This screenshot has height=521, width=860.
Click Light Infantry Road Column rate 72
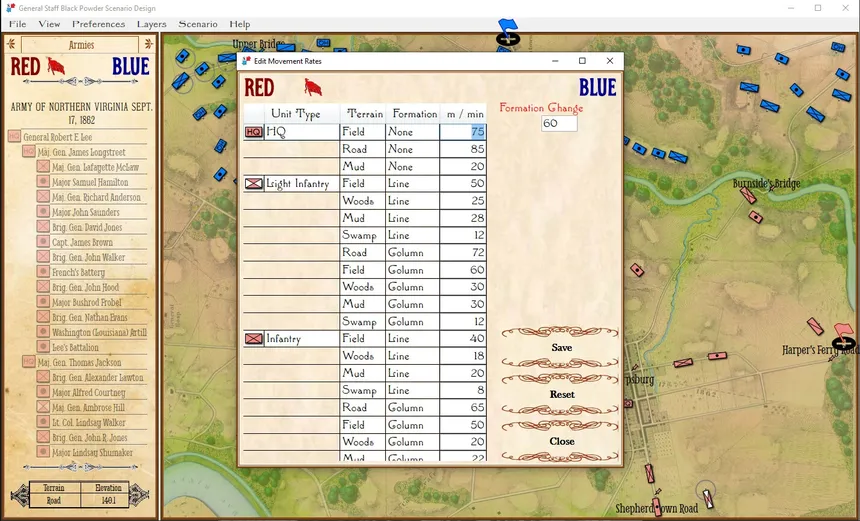click(462, 252)
